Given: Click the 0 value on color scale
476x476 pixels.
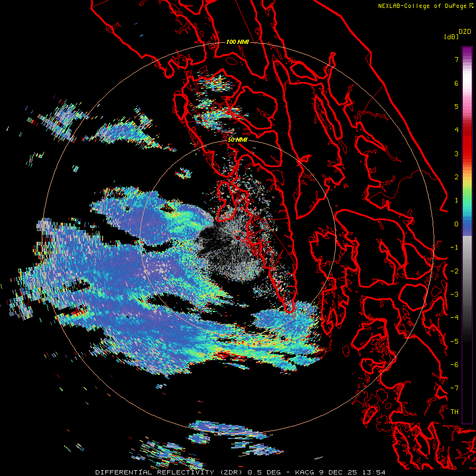Looking at the screenshot, I should (x=456, y=224).
